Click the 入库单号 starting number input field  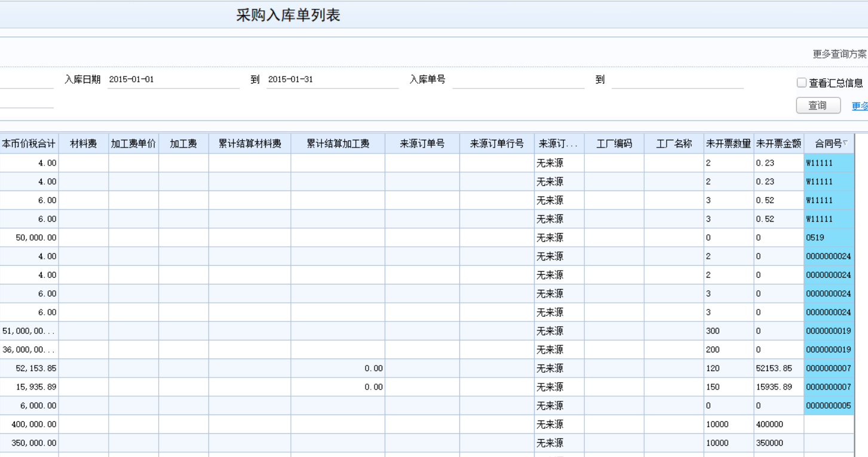click(519, 79)
